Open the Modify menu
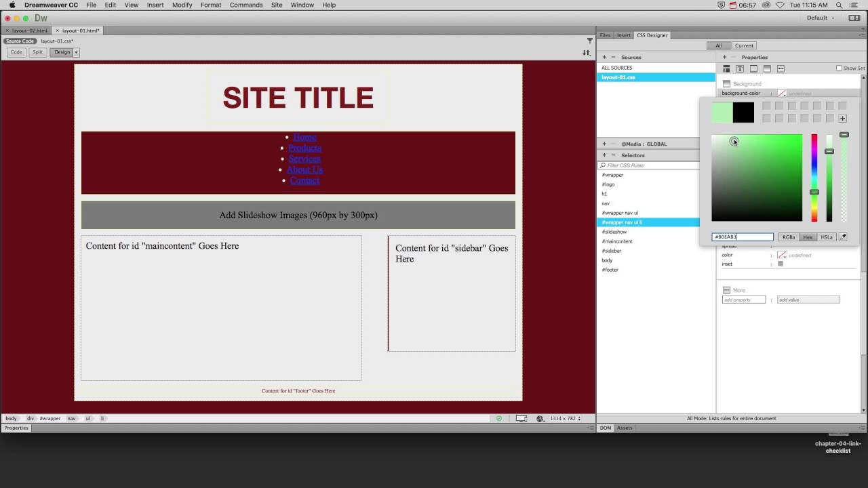 tap(182, 5)
